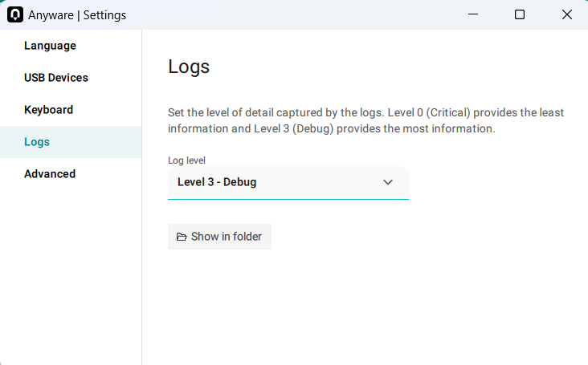Click the Log level field label
Image resolution: width=588 pixels, height=365 pixels.
186,160
